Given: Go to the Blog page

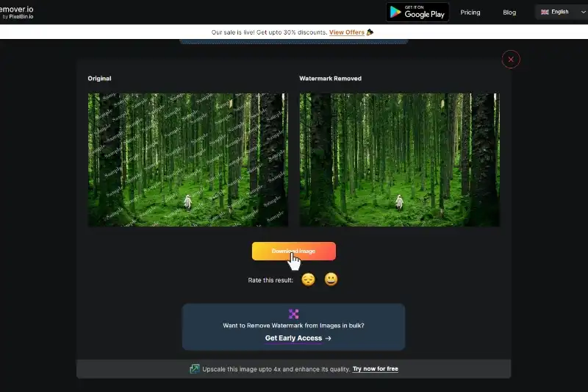Looking at the screenshot, I should [509, 13].
